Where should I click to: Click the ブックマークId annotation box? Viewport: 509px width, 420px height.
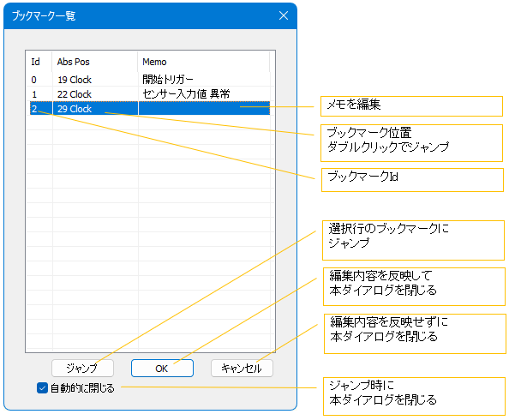pyautogui.click(x=412, y=180)
